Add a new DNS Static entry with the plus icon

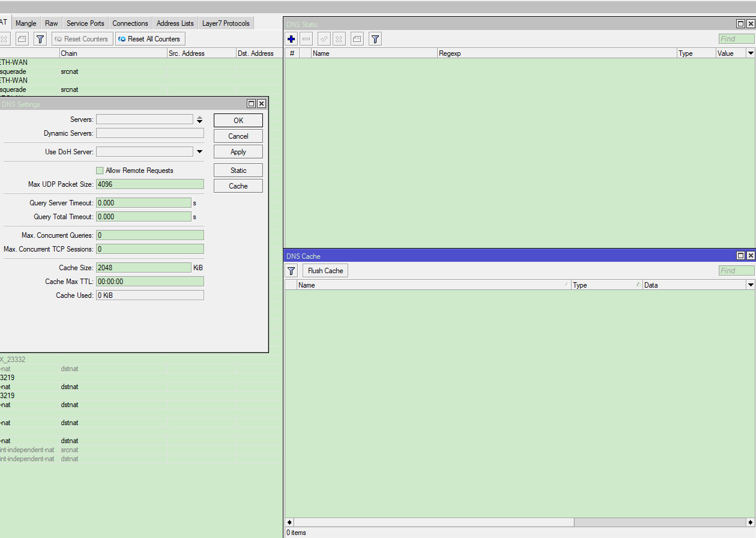(x=291, y=39)
